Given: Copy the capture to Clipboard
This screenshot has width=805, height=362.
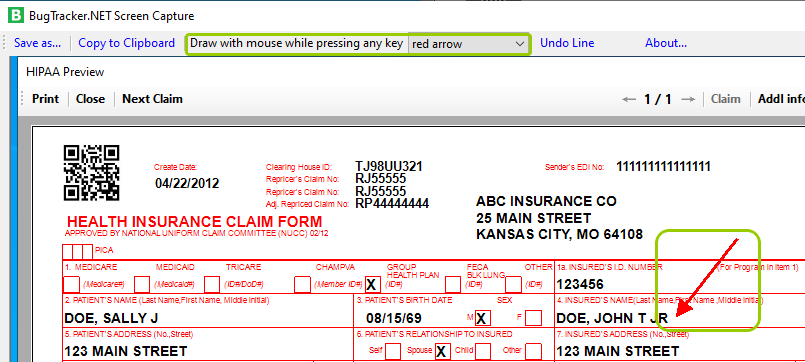Looking at the screenshot, I should [126, 43].
